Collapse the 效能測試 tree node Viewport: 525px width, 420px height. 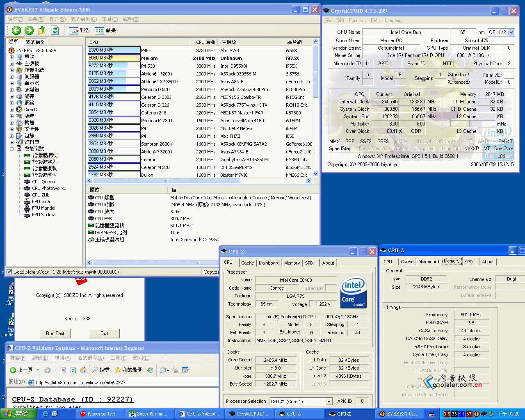11,149
